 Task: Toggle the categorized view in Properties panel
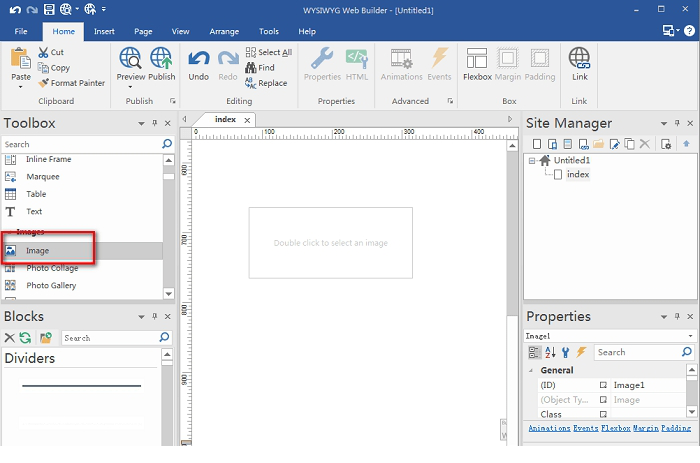(534, 352)
